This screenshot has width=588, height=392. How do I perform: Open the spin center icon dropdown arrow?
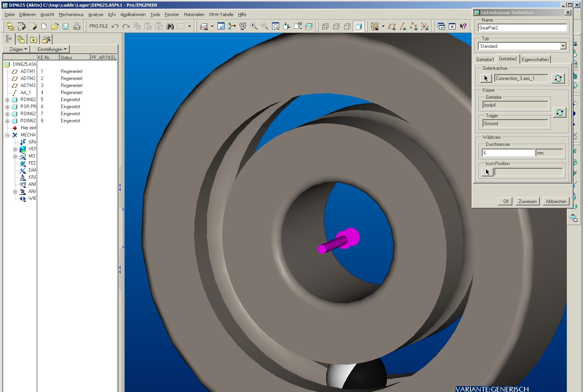[x=383, y=26]
